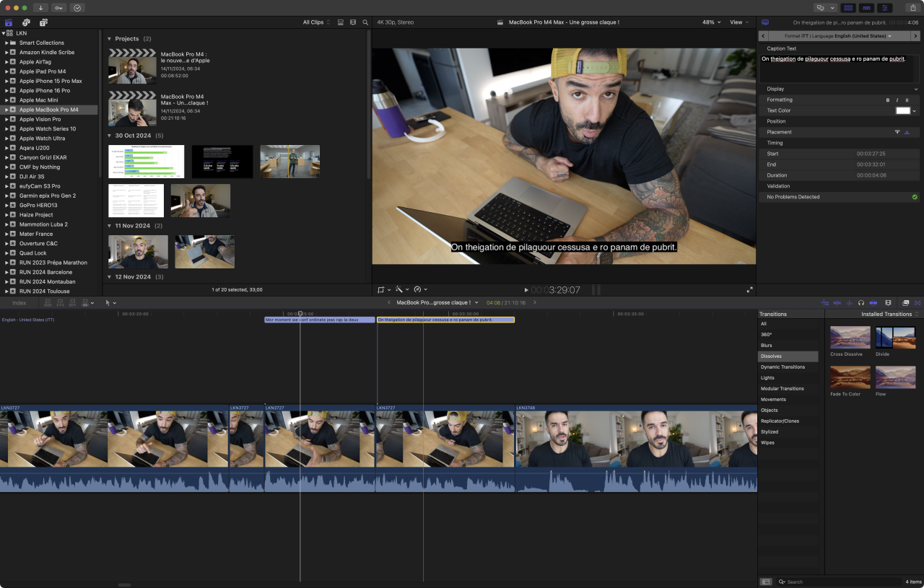924x588 pixels.
Task: Click the browser search magnifier icon
Action: point(365,22)
